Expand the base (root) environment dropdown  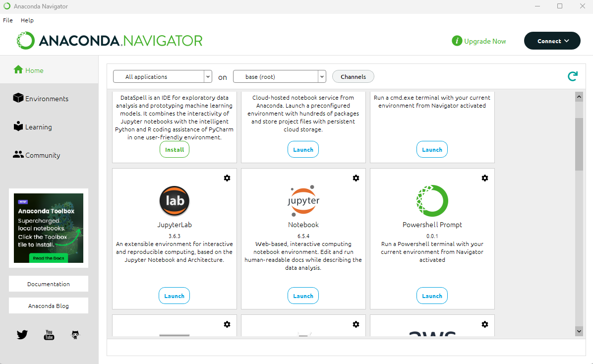(x=280, y=76)
